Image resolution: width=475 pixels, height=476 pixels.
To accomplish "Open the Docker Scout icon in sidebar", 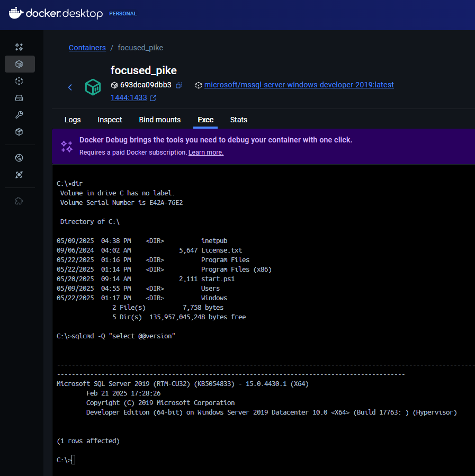I will pyautogui.click(x=19, y=158).
